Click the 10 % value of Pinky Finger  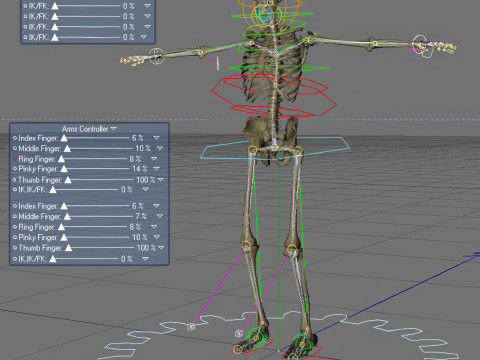click(140, 237)
